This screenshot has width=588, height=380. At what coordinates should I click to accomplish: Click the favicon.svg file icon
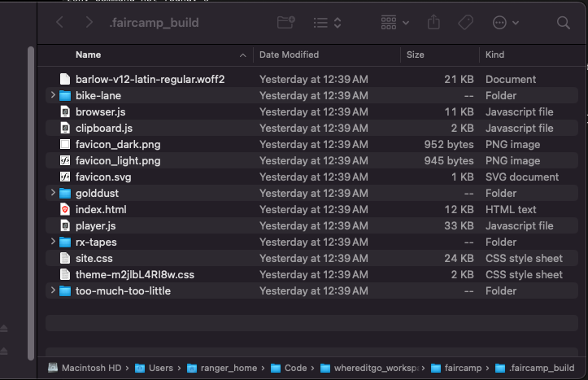(x=65, y=177)
